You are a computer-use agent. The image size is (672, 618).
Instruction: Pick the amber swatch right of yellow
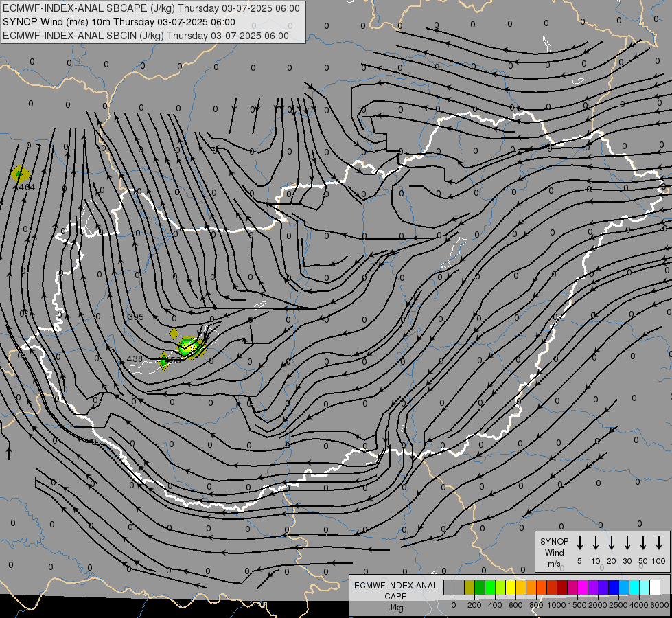click(x=521, y=587)
